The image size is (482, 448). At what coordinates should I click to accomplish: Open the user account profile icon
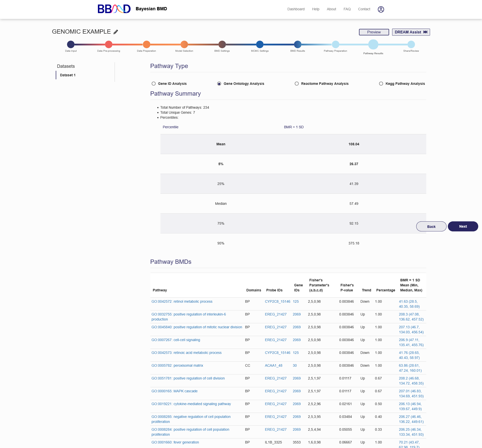pyautogui.click(x=381, y=9)
